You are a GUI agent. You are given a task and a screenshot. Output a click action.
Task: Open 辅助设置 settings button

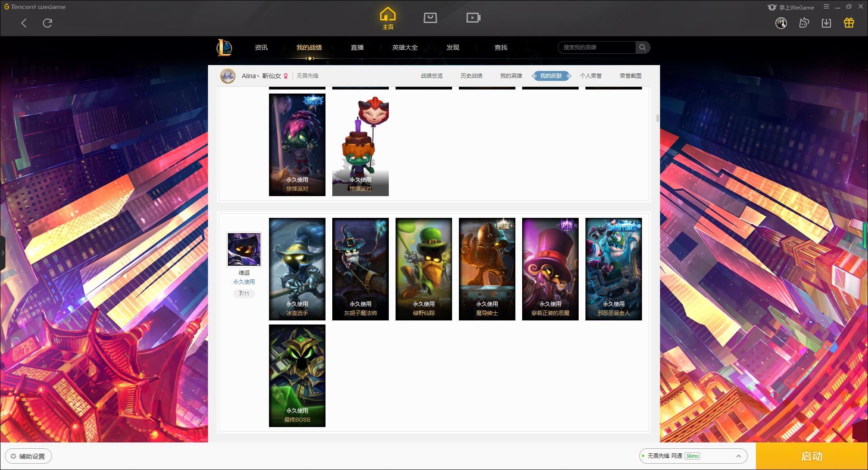click(x=28, y=456)
